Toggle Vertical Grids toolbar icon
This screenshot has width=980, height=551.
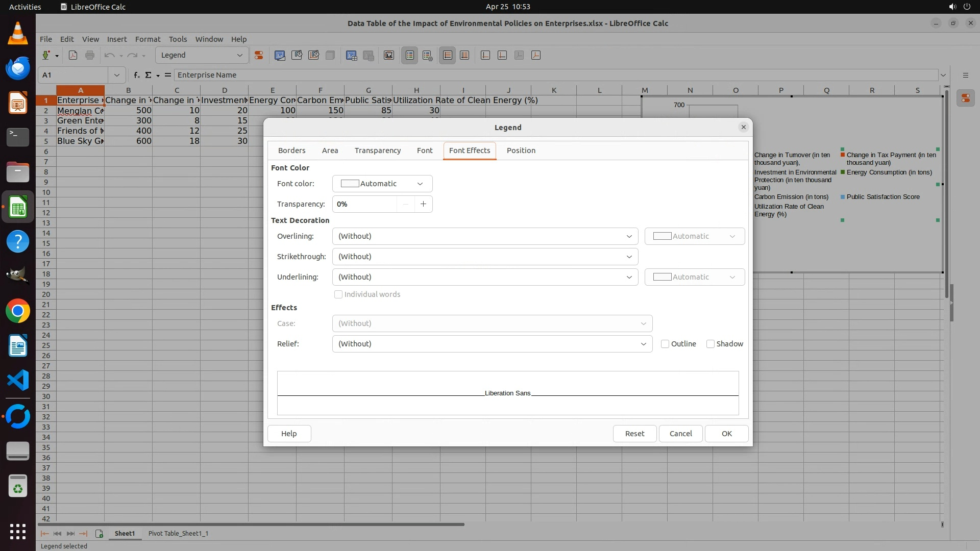[x=464, y=56]
